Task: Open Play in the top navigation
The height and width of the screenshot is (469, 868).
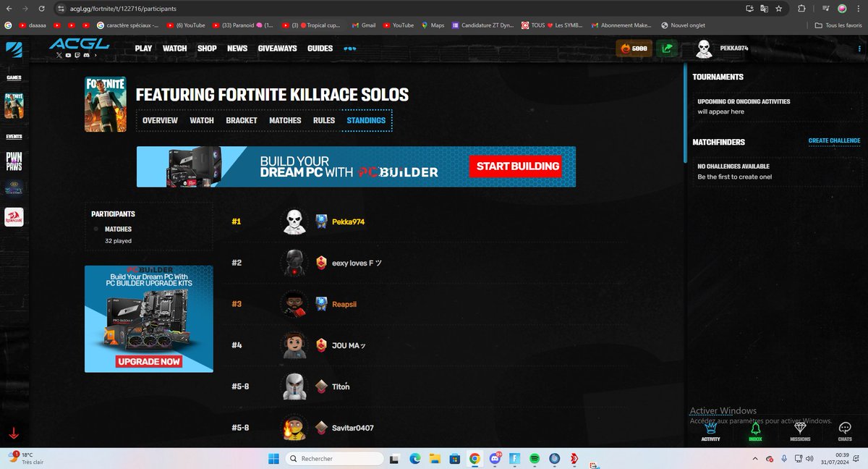Action: 143,48
